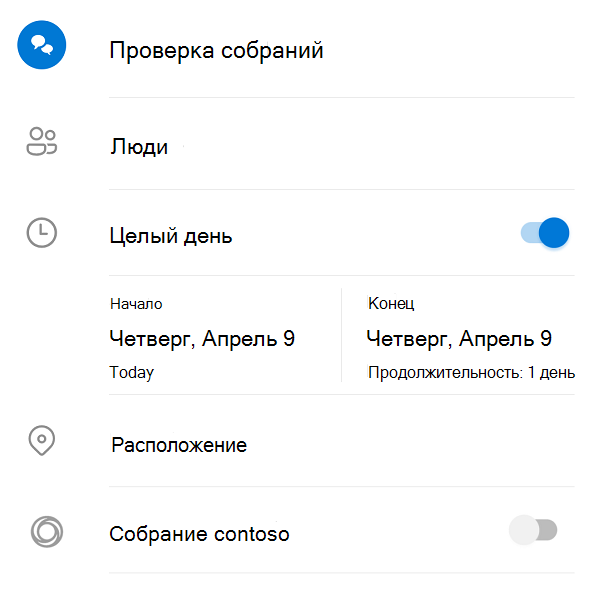Open the Расположение location field

tap(342, 445)
